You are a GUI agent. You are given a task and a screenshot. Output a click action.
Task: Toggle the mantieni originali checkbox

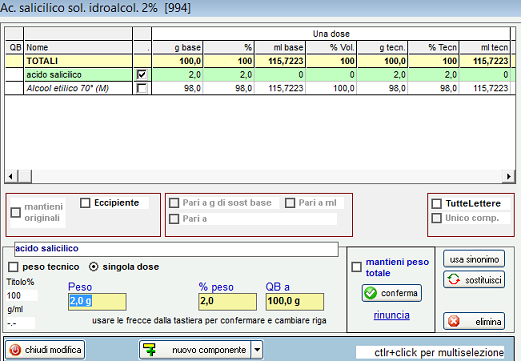[16, 212]
